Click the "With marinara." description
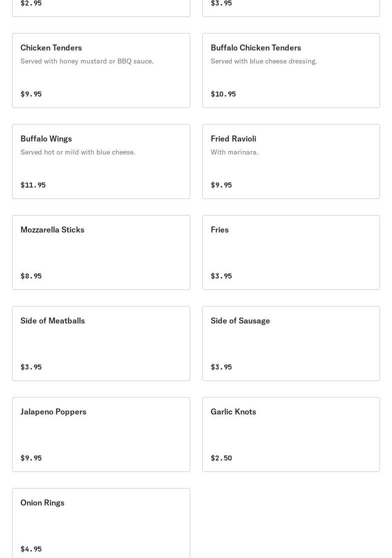The height and width of the screenshot is (558, 392). coord(234,152)
